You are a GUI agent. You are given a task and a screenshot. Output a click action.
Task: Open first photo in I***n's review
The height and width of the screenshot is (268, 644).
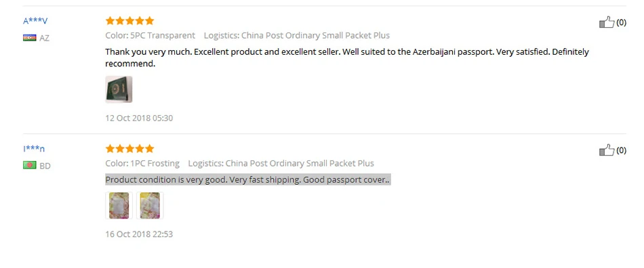click(119, 205)
